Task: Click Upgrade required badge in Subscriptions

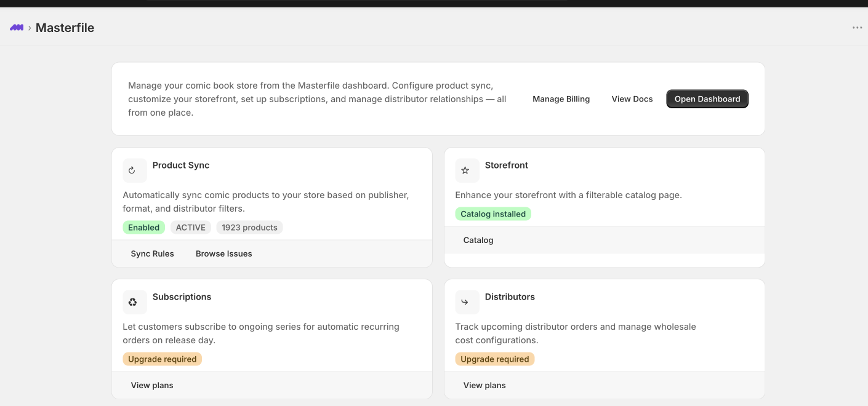Action: click(163, 359)
